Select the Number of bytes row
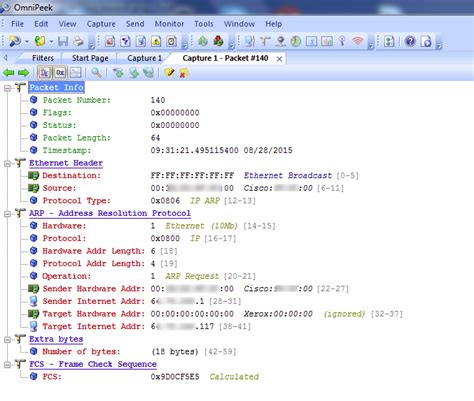 (133, 352)
